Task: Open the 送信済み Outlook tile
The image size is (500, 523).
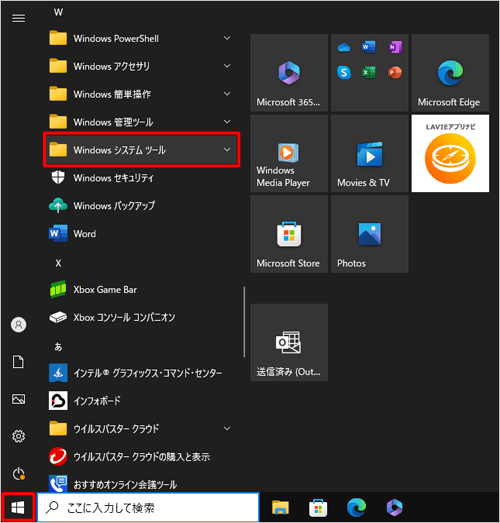Action: 289,343
